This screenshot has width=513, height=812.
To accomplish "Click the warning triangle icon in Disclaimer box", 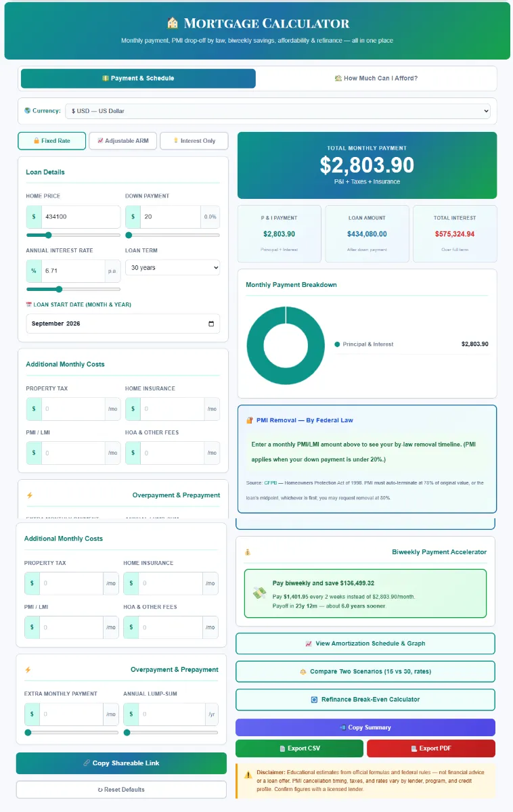I will 248,774.
